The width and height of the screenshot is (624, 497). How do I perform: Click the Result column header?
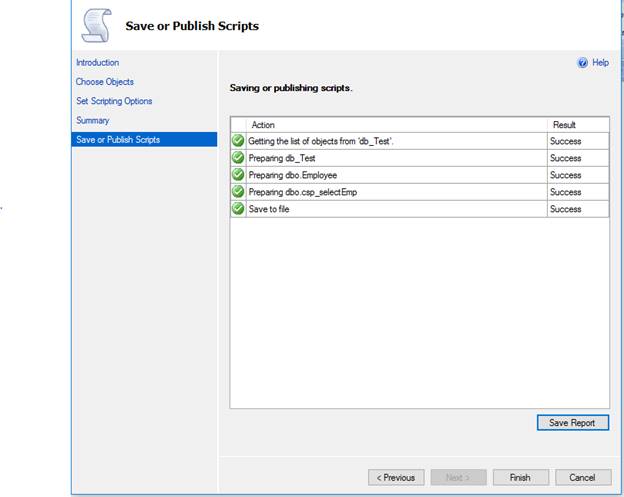[564, 125]
